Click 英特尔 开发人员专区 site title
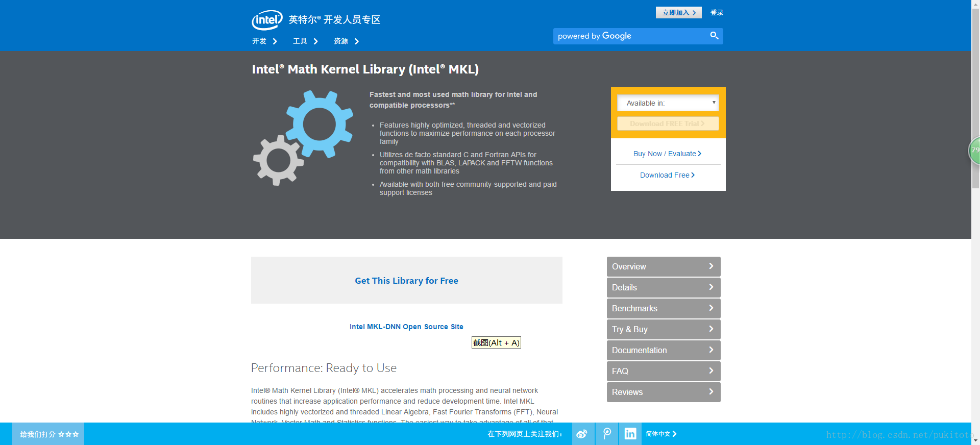The image size is (980, 445). click(334, 20)
